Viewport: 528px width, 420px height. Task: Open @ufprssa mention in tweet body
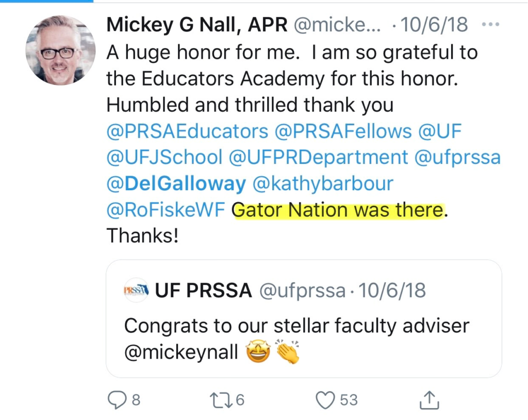458,158
